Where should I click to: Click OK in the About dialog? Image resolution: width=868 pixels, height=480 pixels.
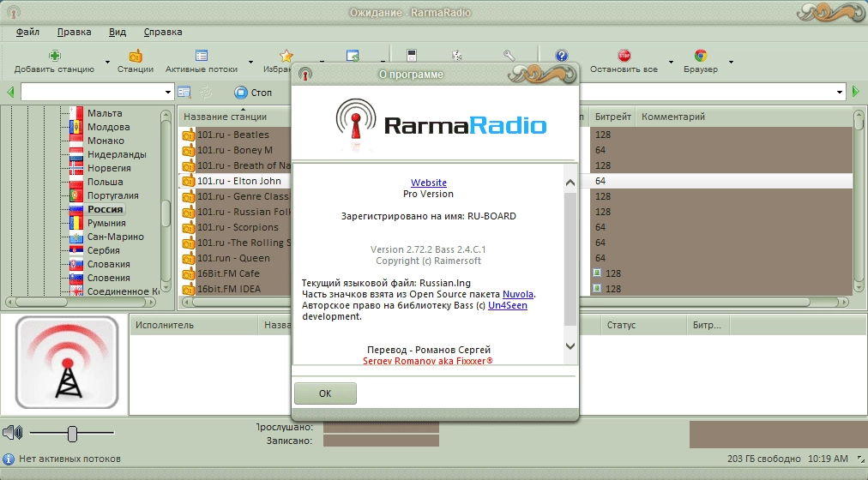325,393
